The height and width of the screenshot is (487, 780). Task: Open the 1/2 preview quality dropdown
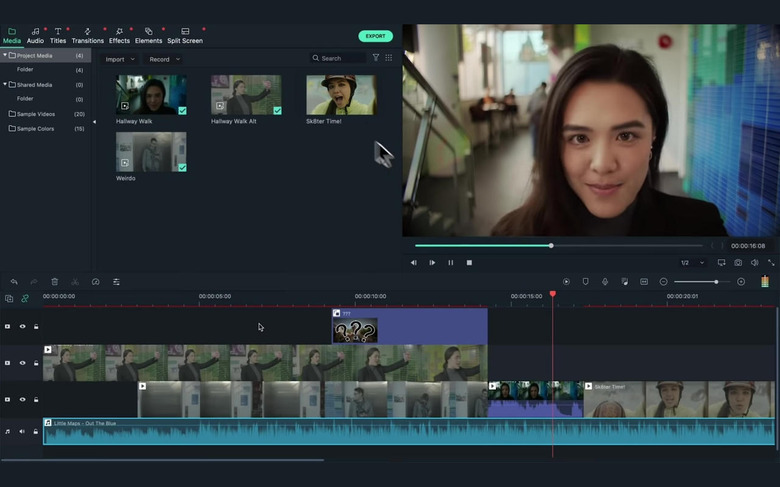click(x=692, y=262)
